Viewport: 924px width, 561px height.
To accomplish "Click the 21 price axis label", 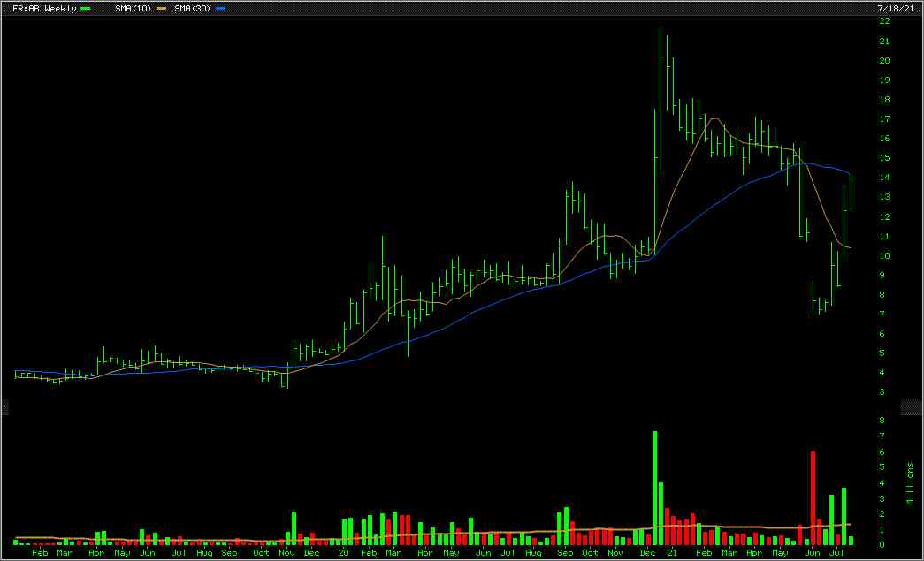I will point(884,42).
